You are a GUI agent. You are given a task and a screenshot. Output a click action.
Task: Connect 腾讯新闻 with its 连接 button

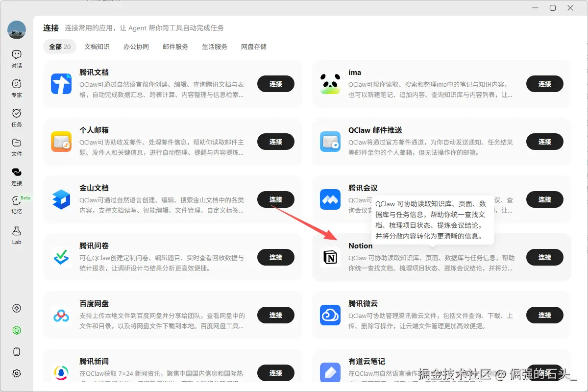(276, 373)
